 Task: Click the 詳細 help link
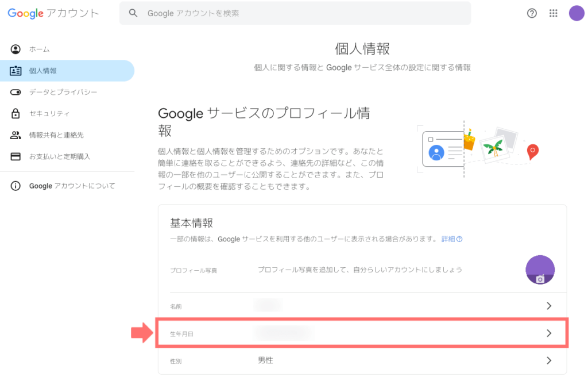click(x=451, y=239)
